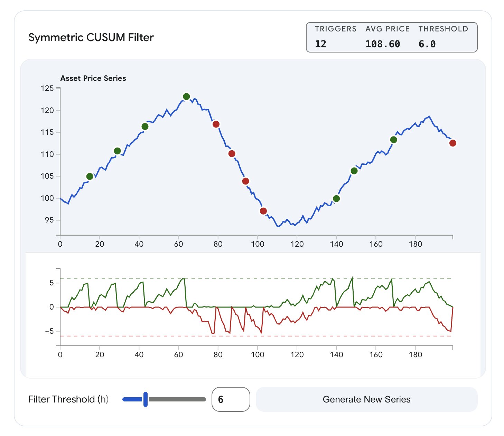Click the green trigger dot near price 113
The width and height of the screenshot is (504, 436).
394,140
